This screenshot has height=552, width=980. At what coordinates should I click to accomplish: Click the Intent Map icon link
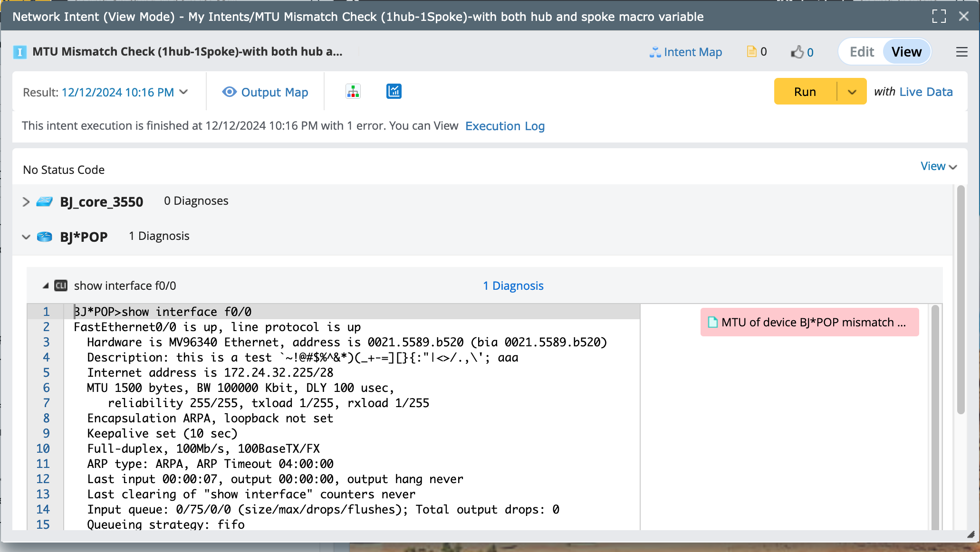tap(685, 52)
